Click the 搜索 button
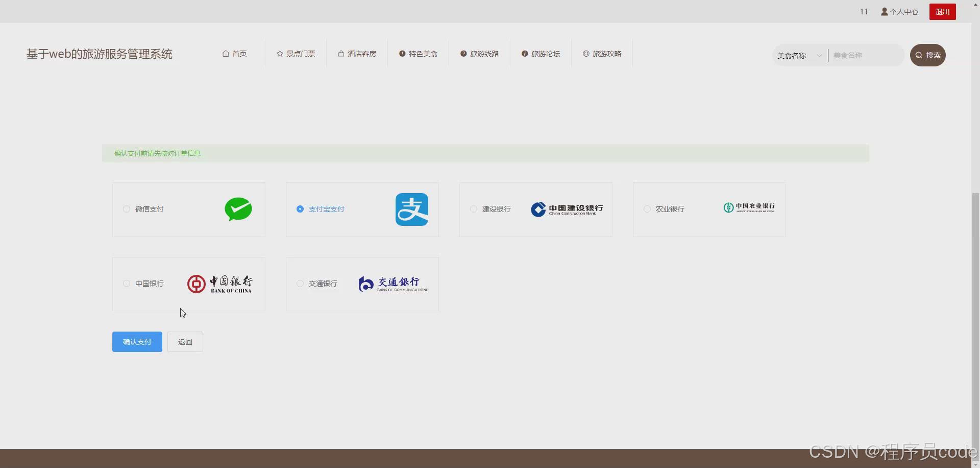Image resolution: width=980 pixels, height=468 pixels. coord(928,55)
